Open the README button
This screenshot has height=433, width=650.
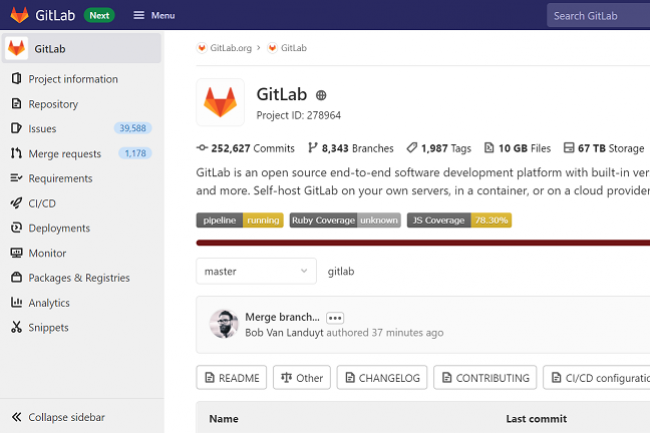point(231,377)
